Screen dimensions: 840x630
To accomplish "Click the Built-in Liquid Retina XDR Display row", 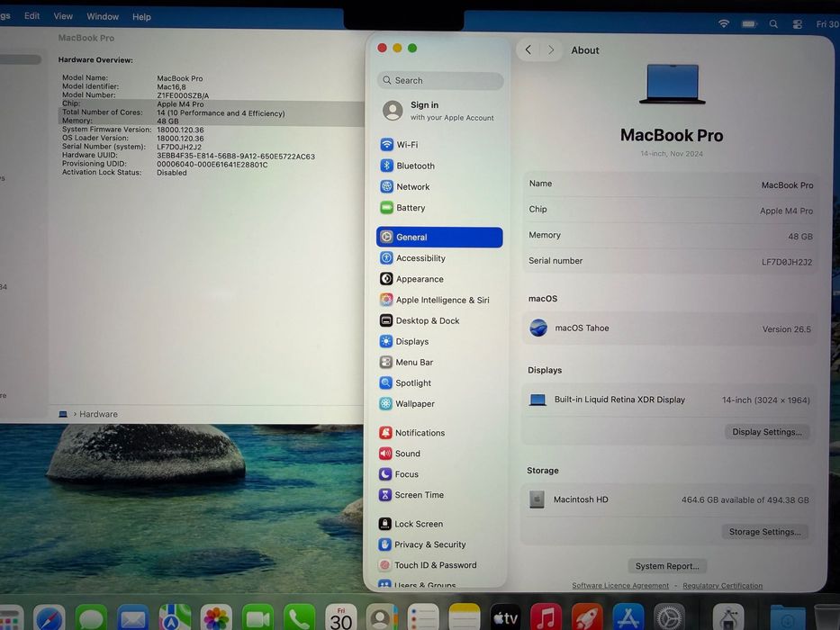I will click(669, 400).
